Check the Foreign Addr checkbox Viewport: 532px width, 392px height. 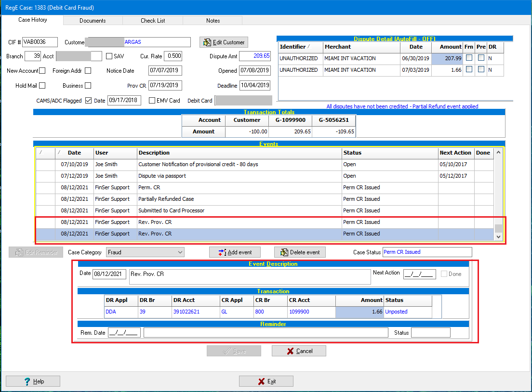coord(88,70)
